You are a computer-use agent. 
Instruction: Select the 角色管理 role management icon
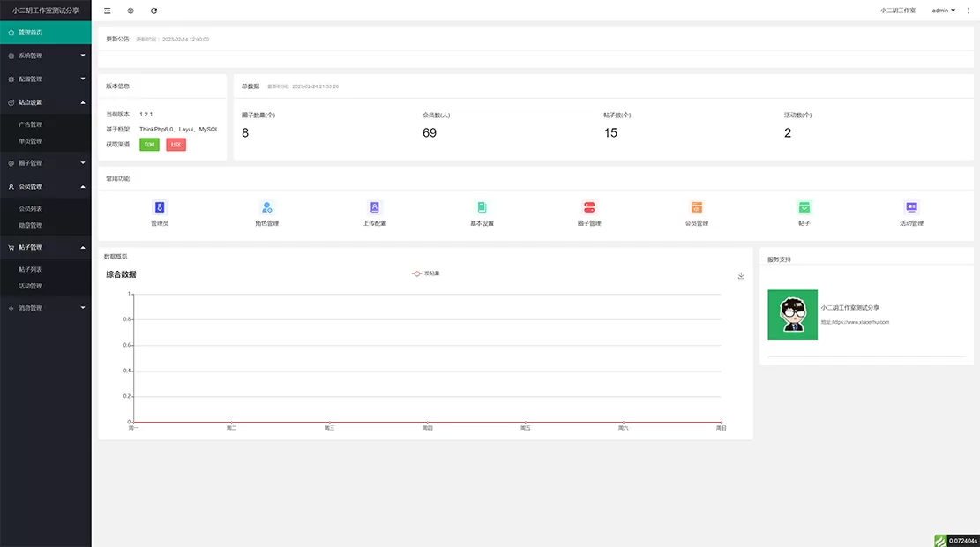267,212
